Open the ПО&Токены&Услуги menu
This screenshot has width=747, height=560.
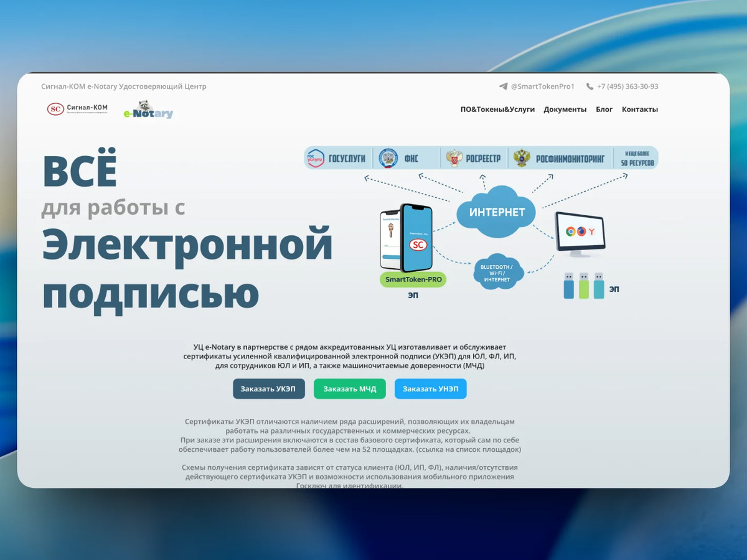[497, 110]
